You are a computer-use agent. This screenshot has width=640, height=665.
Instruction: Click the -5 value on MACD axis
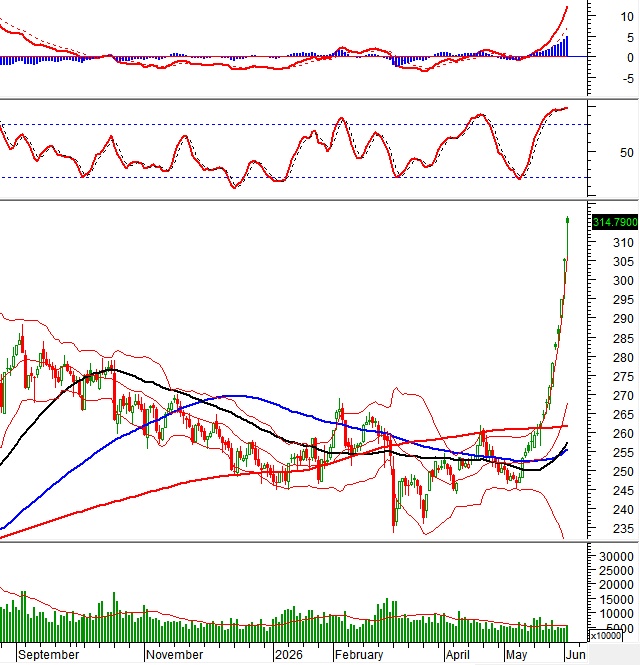(629, 78)
